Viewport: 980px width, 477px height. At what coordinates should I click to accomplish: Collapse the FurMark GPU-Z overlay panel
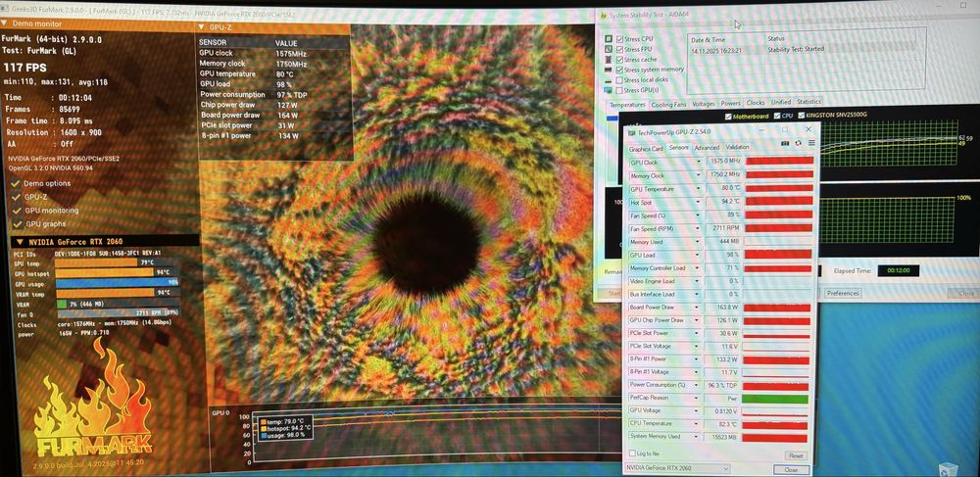(201, 26)
